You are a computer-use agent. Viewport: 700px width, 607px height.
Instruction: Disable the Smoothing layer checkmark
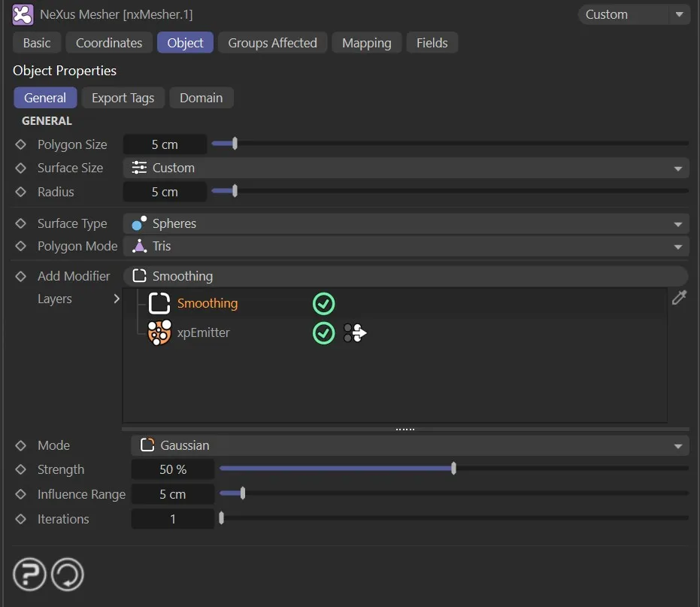coord(323,304)
